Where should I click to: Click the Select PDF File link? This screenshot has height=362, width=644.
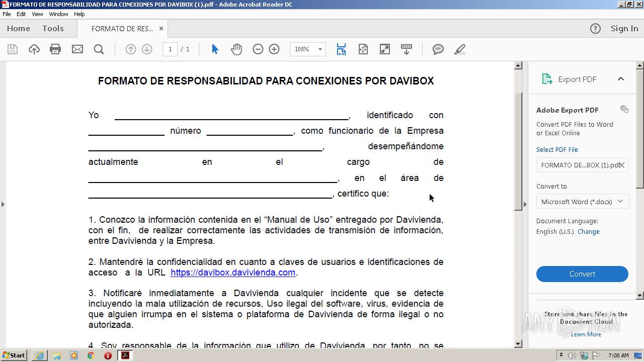557,149
